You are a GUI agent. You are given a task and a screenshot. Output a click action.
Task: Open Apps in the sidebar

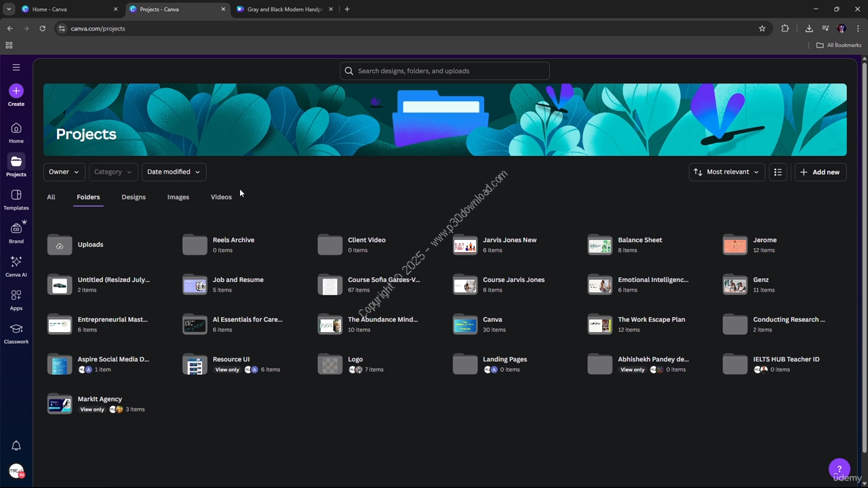16,300
